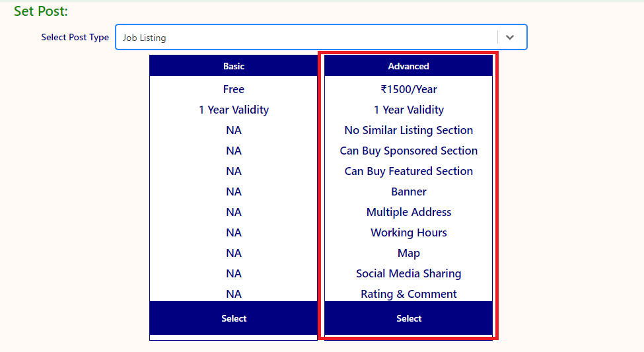Click the Advanced plan header
Screen dimensions: 644x352
[408, 66]
